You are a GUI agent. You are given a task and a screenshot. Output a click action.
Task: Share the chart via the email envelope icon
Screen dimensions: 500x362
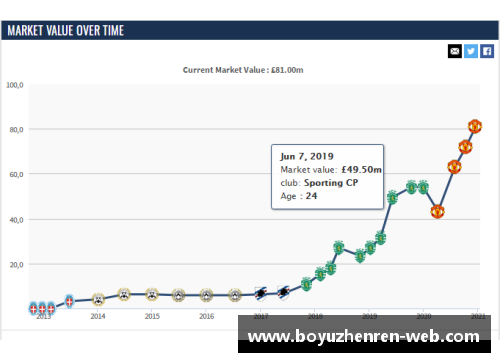click(455, 51)
